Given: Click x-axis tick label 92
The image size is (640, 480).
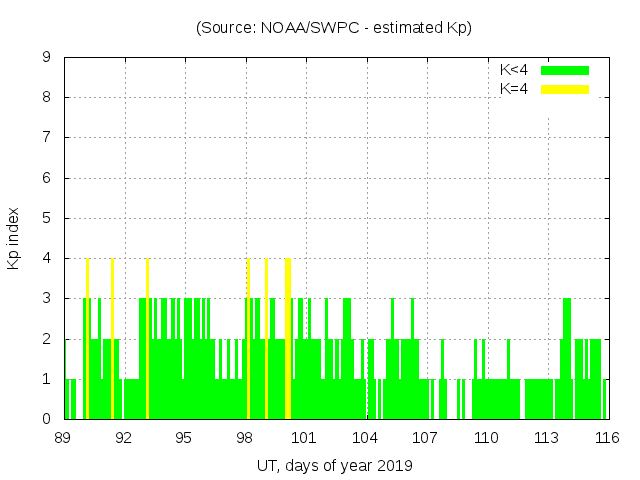Looking at the screenshot, I should 123,438.
